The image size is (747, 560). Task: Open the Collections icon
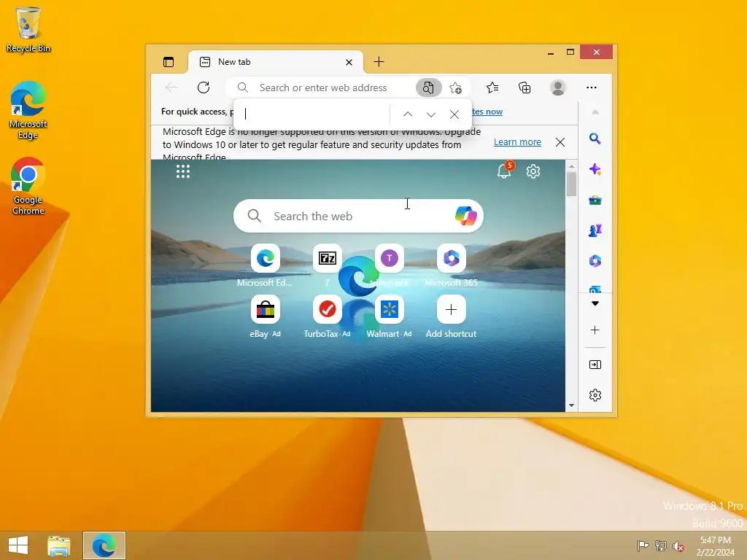click(525, 87)
